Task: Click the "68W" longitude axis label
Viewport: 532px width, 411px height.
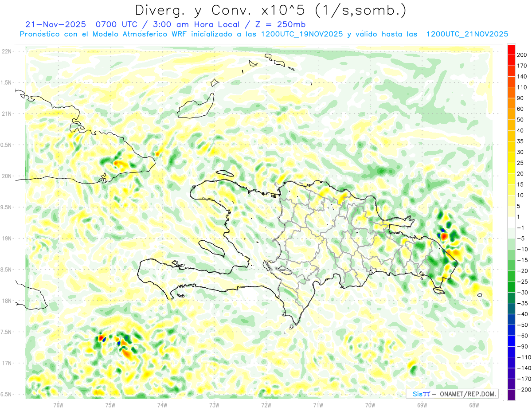Action: (474, 405)
